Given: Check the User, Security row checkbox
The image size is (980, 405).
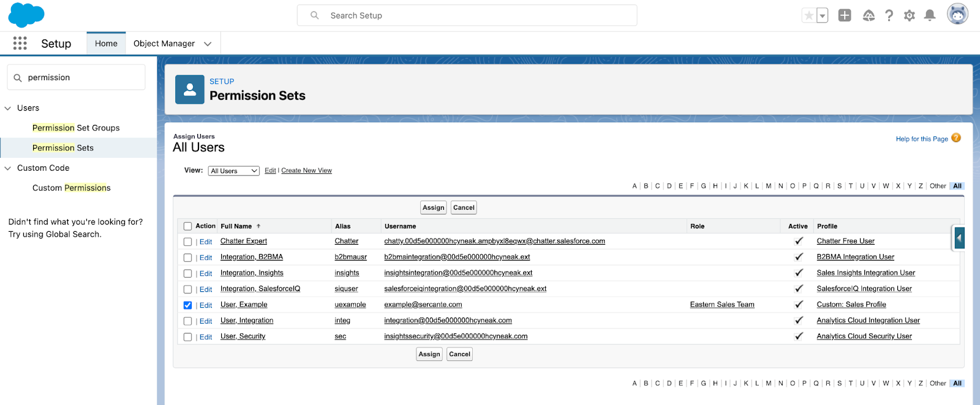Looking at the screenshot, I should tap(188, 337).
